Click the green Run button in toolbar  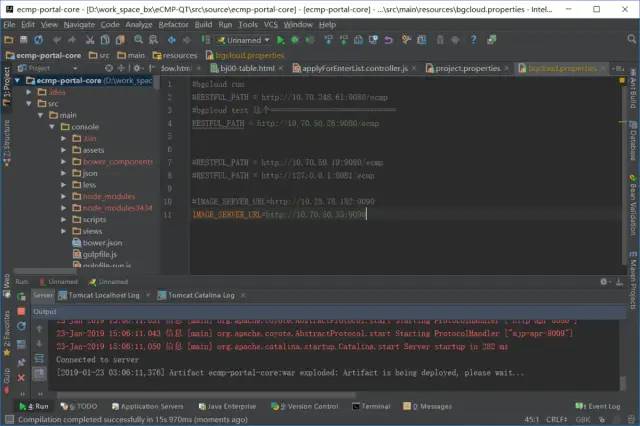click(x=280, y=39)
